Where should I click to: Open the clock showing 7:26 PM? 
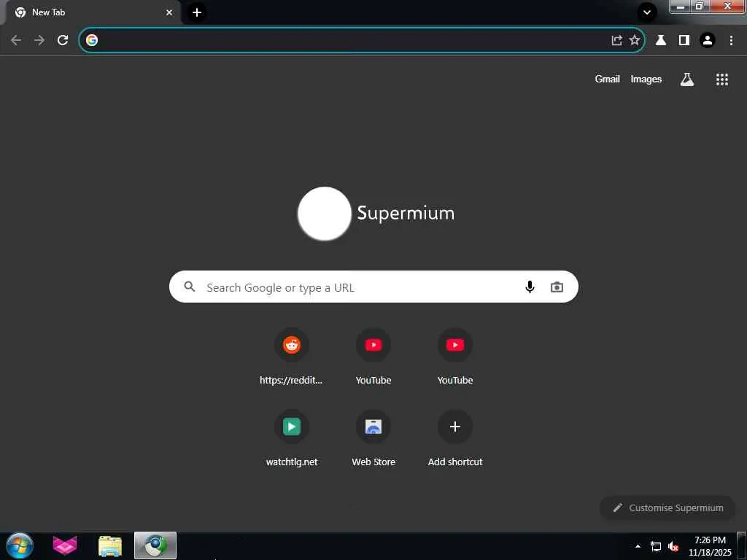pos(710,546)
